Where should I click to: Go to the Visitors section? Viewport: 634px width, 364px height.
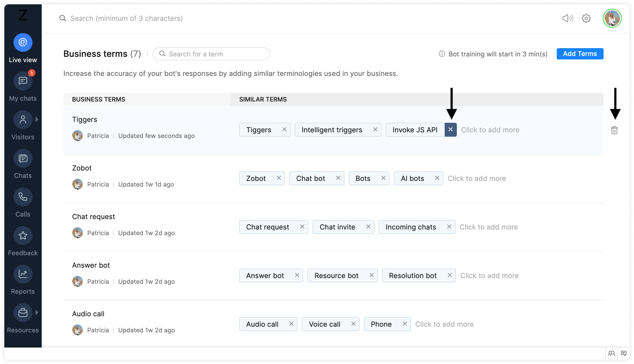[x=23, y=120]
